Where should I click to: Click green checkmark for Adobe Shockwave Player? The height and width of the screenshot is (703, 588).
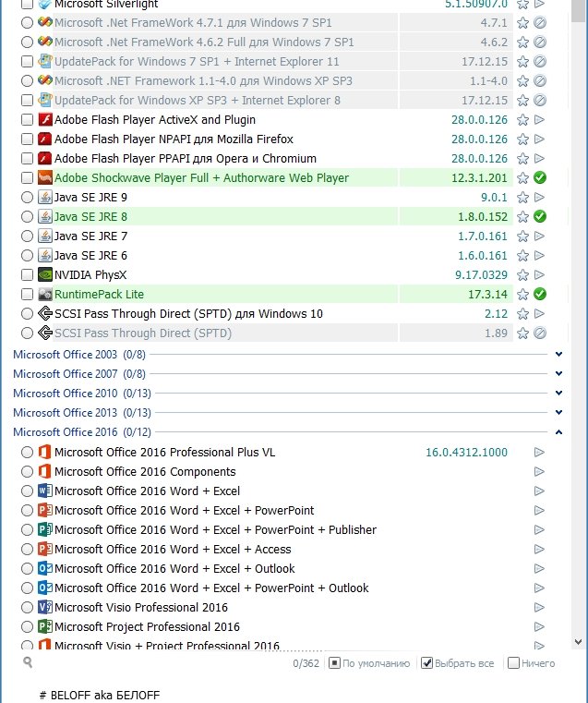(540, 178)
